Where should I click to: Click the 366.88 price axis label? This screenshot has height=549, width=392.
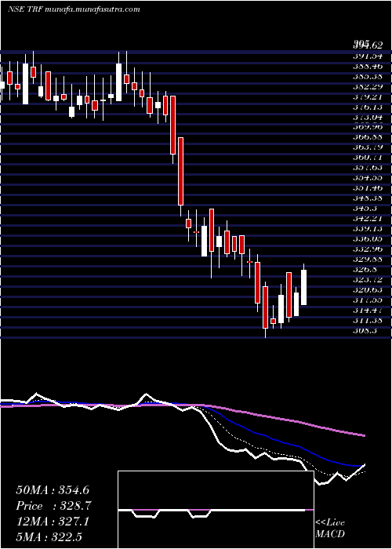pyautogui.click(x=368, y=137)
